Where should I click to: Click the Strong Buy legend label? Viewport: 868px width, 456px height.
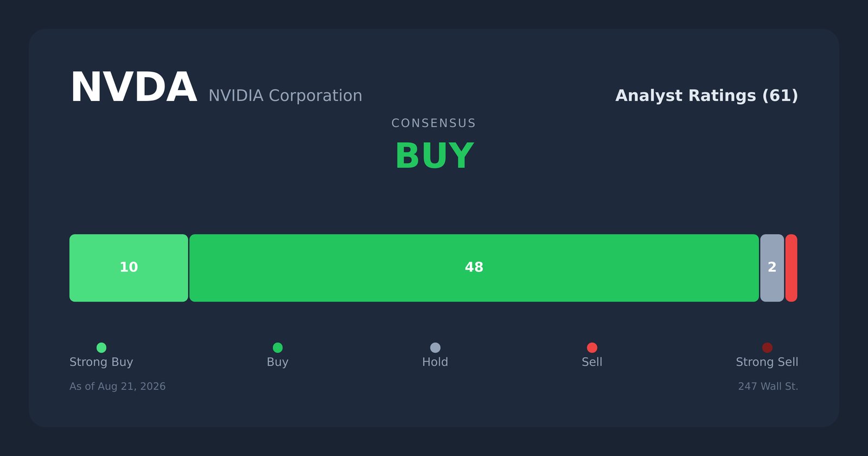click(x=101, y=362)
